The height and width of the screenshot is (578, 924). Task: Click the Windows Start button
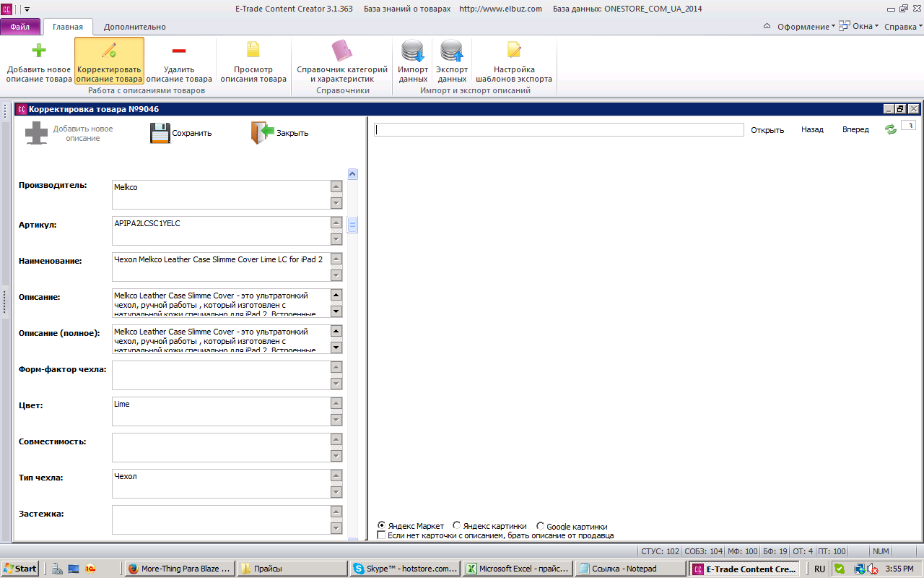click(x=19, y=569)
